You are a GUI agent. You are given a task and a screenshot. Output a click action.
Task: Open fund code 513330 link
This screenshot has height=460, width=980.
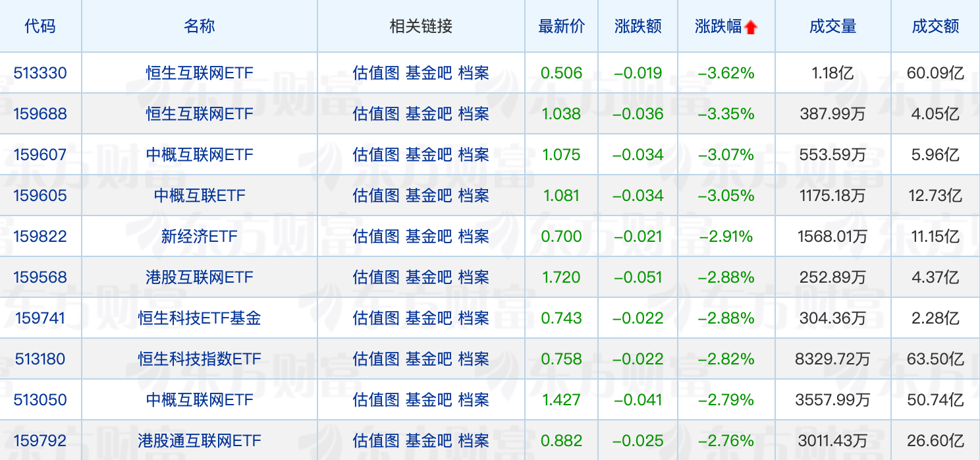[x=40, y=73]
